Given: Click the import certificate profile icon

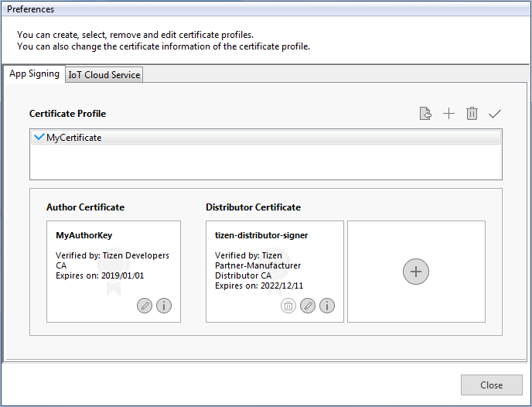Looking at the screenshot, I should pos(425,114).
